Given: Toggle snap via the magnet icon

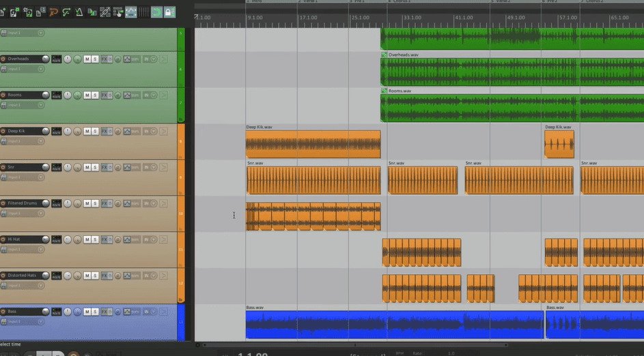Looking at the screenshot, I should [156, 12].
